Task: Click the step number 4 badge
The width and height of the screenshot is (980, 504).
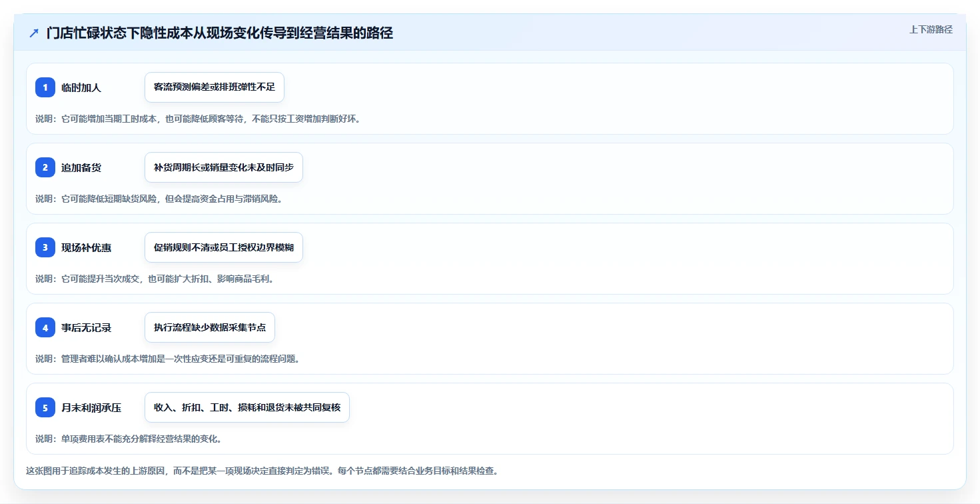Action: (45, 327)
